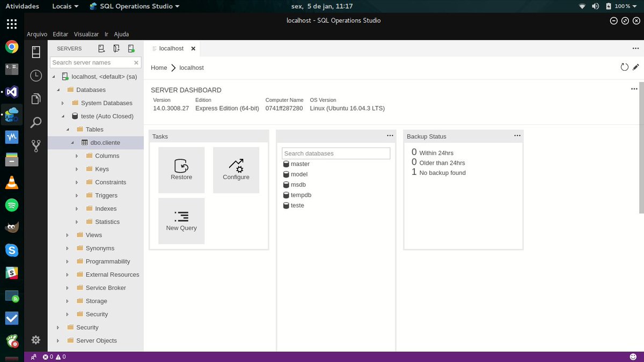Expand the Indexes folder

(x=77, y=209)
